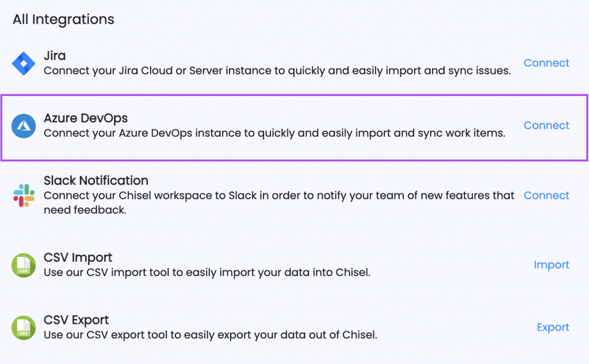
Task: Click the Jira Cloud or Server description
Action: 277,71
